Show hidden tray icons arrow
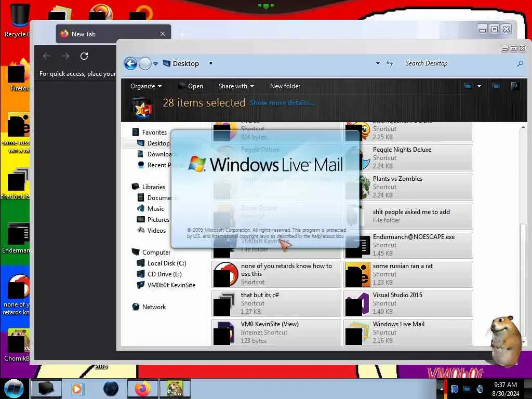This screenshot has height=399, width=532. tap(442, 389)
